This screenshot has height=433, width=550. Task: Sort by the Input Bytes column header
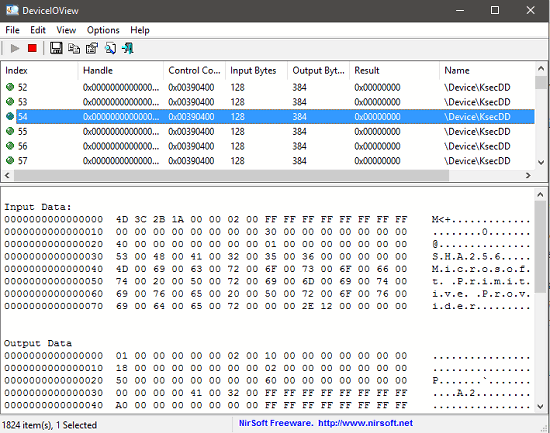(x=256, y=71)
